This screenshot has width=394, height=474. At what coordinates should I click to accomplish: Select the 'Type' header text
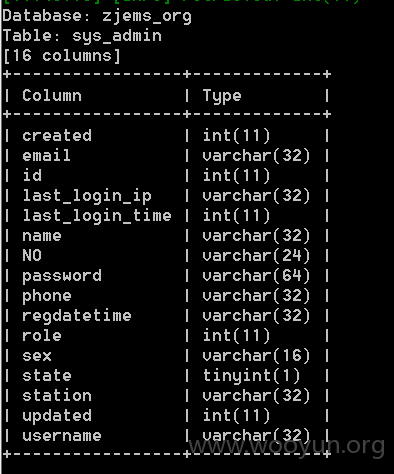222,97
